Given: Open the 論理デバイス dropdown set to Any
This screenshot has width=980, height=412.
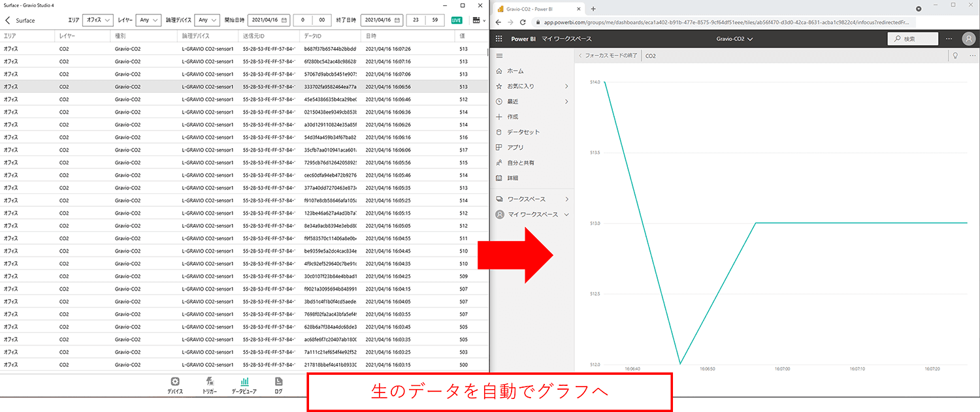Looking at the screenshot, I should tap(207, 20).
